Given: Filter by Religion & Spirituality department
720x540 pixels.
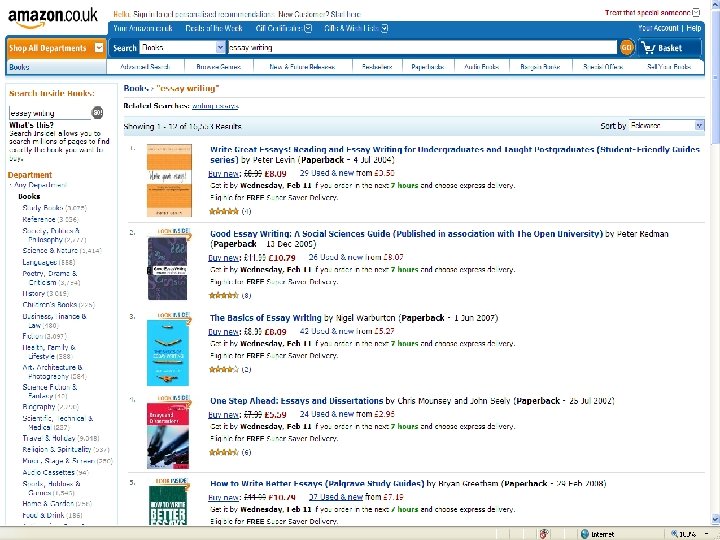Looking at the screenshot, I should 56,449.
